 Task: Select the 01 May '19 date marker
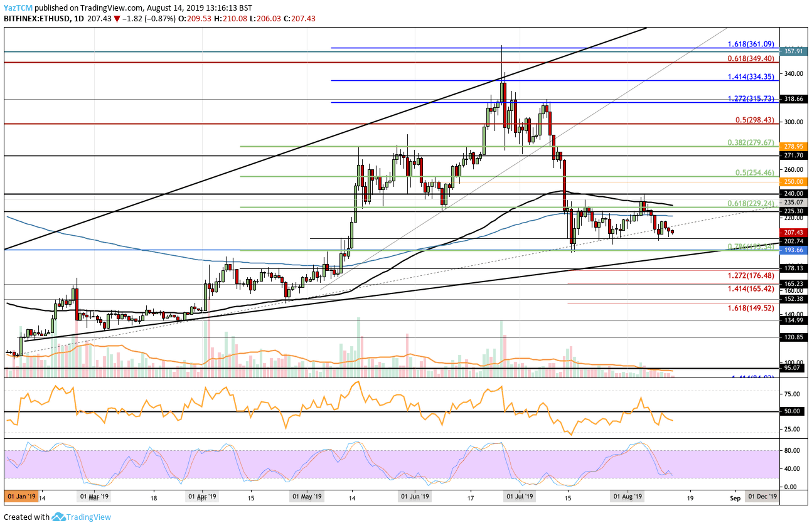click(x=307, y=497)
